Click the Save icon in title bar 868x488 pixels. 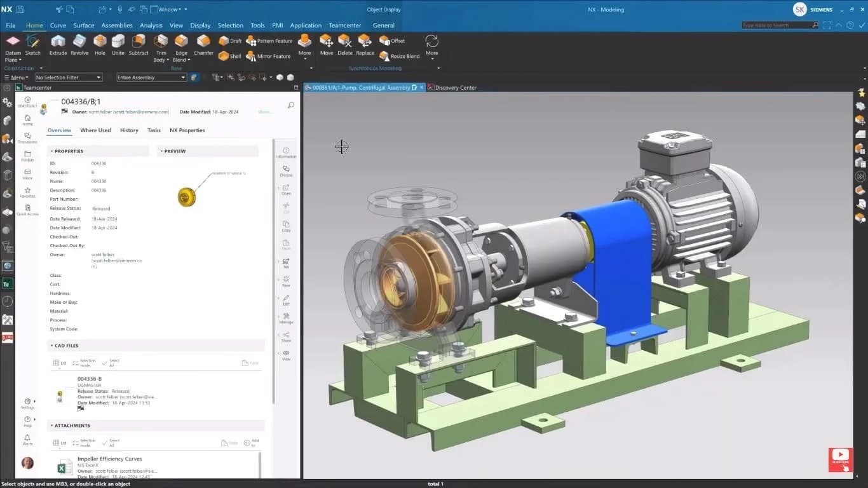point(20,10)
